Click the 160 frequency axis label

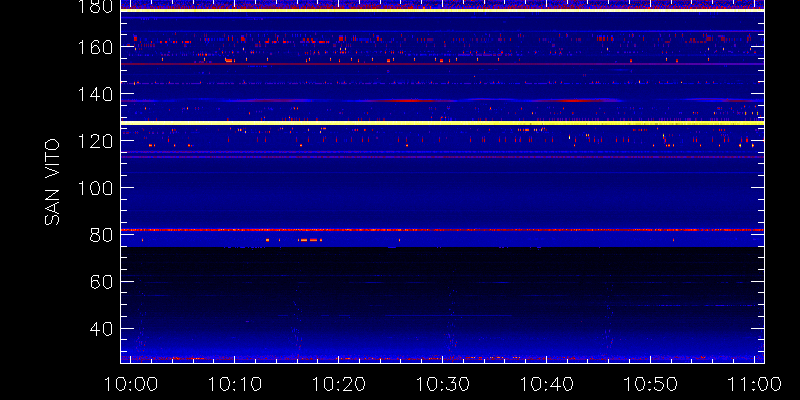94,47
